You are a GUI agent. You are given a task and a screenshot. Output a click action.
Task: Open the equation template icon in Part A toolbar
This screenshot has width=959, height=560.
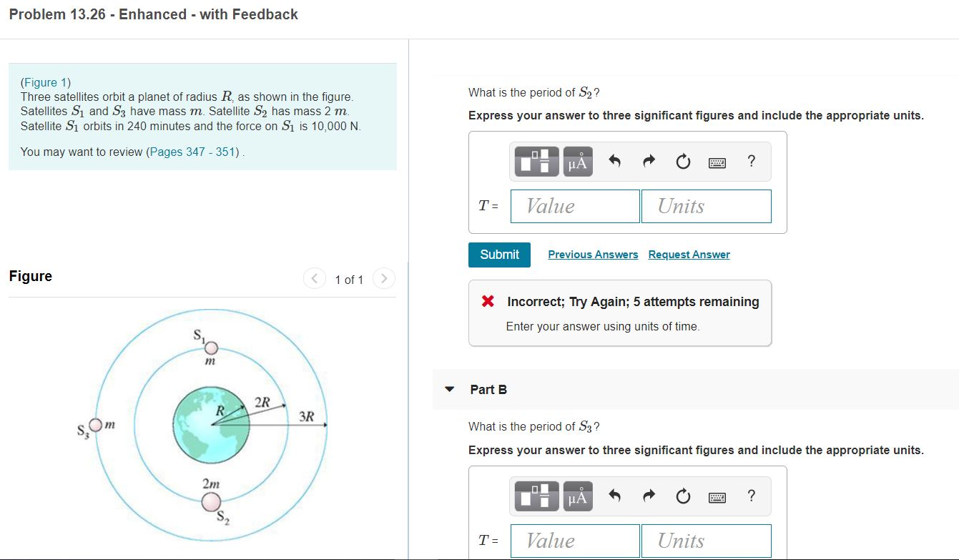(x=536, y=161)
